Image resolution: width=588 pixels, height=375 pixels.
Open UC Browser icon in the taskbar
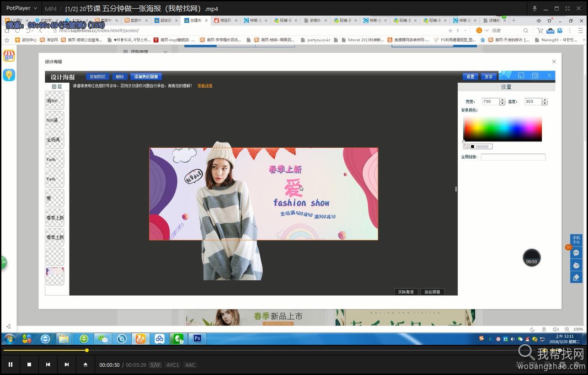(140, 338)
